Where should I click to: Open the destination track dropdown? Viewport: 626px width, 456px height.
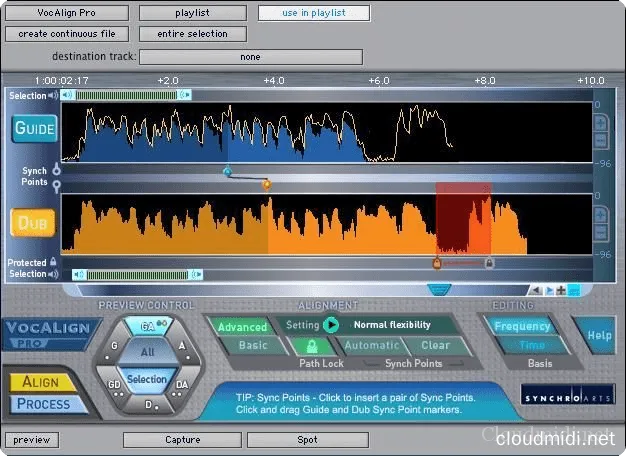[x=250, y=57]
